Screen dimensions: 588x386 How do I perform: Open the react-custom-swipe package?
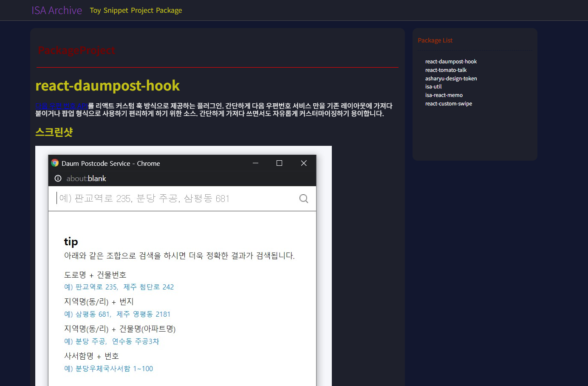pos(449,104)
